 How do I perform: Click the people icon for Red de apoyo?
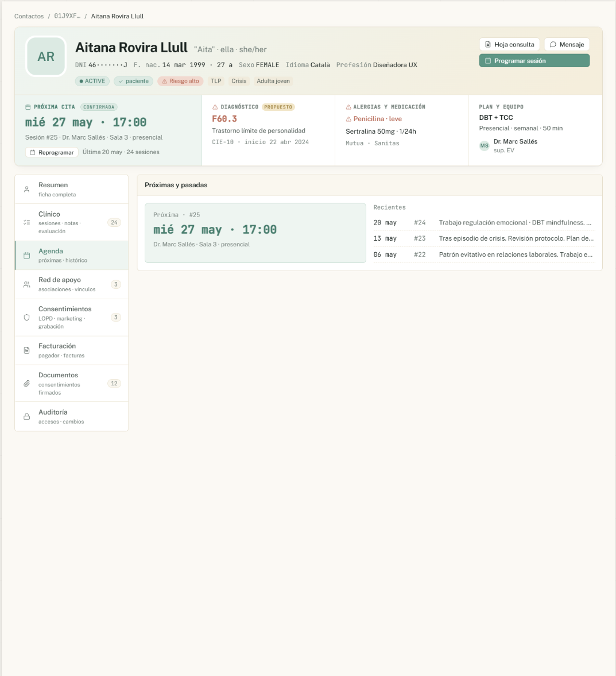(x=27, y=284)
